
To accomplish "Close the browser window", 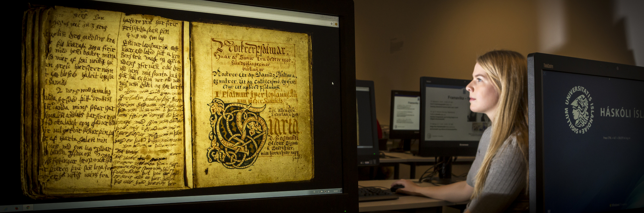I will [x=335, y=18].
